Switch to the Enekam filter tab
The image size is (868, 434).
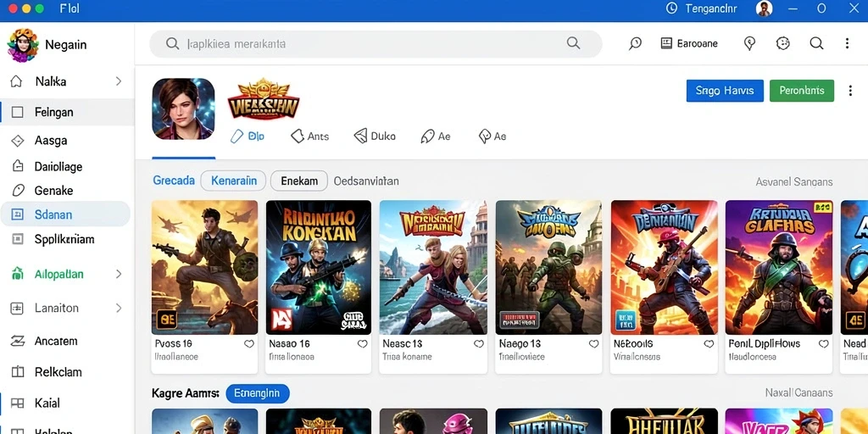299,181
